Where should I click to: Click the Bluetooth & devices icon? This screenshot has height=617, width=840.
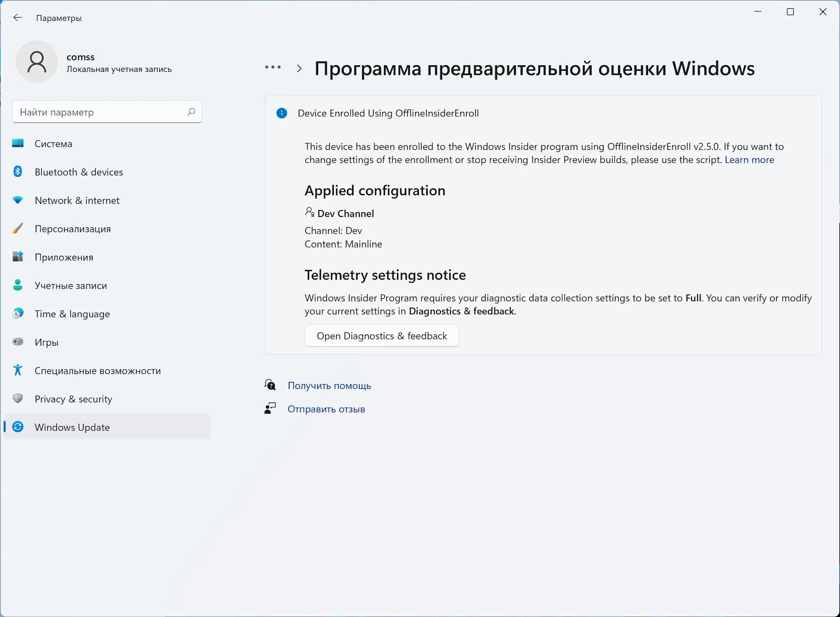pos(18,171)
